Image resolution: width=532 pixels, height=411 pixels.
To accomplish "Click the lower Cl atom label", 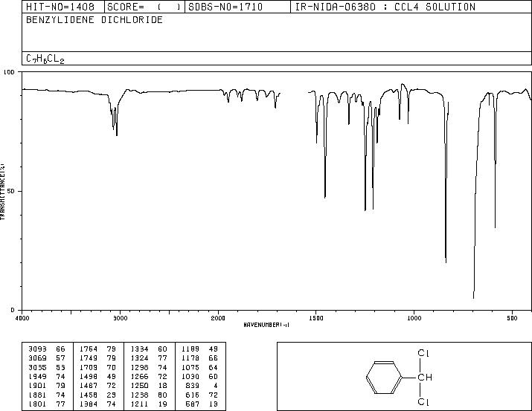I will 423,402.
